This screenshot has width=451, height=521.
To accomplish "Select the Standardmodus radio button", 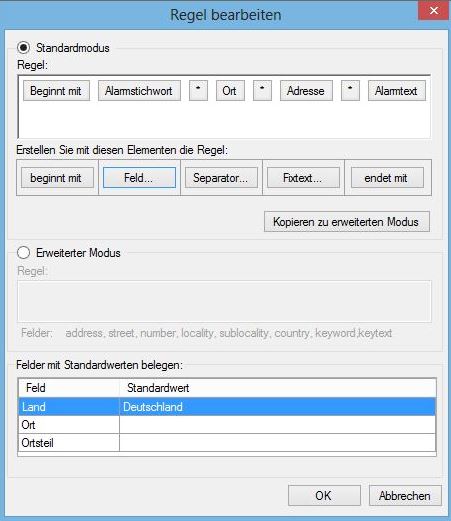I will coord(24,48).
